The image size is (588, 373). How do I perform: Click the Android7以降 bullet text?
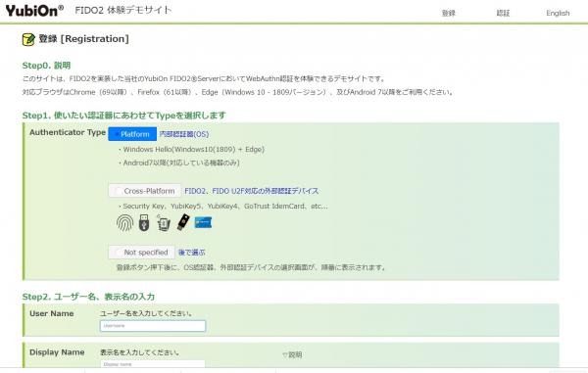pos(178,163)
